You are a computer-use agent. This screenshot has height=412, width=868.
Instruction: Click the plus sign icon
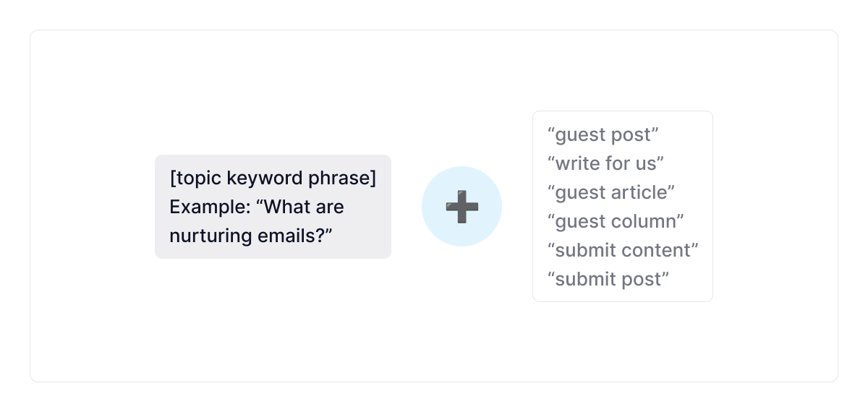coord(461,207)
